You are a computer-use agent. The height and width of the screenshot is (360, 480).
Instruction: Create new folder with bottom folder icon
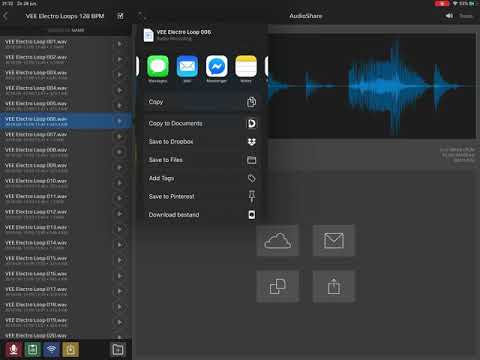click(118, 349)
